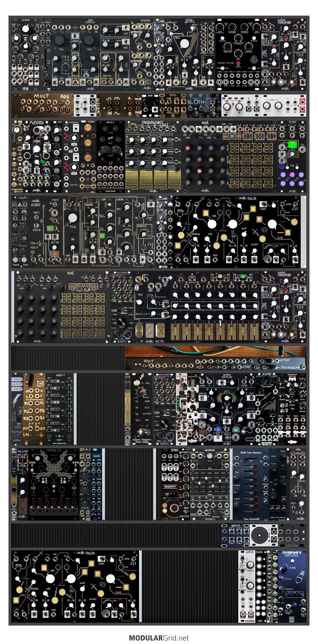Select the SLOTH module
This screenshot has height=644, width=318.
[196, 106]
